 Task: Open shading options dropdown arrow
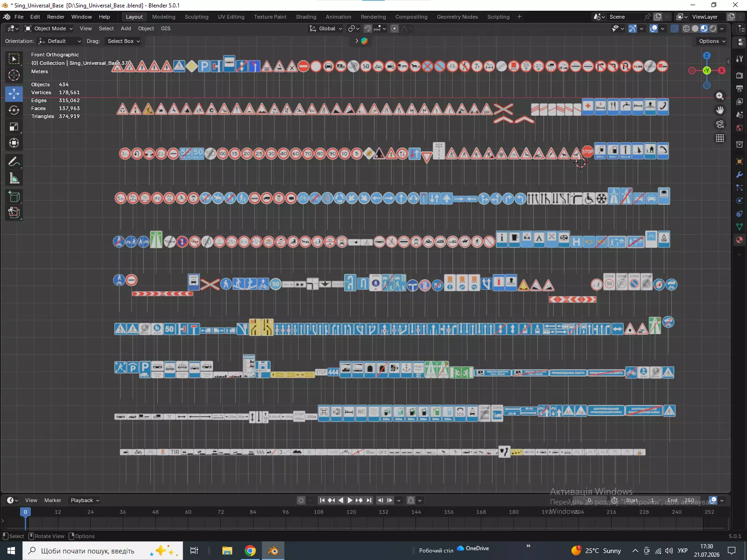click(x=722, y=28)
